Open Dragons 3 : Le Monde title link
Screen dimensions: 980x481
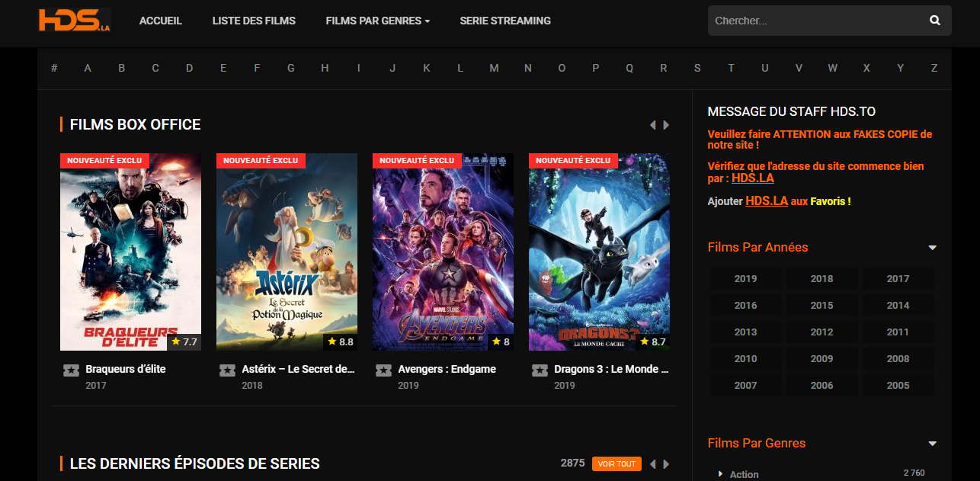[611, 369]
